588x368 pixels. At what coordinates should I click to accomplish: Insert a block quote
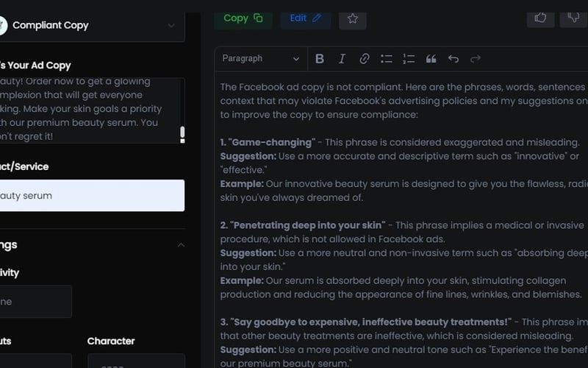[431, 59]
